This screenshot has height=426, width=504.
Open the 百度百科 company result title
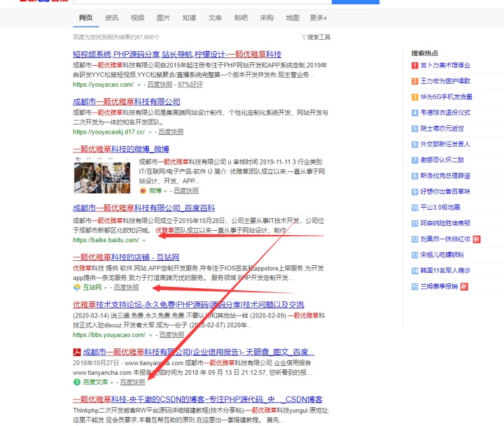[x=144, y=208]
